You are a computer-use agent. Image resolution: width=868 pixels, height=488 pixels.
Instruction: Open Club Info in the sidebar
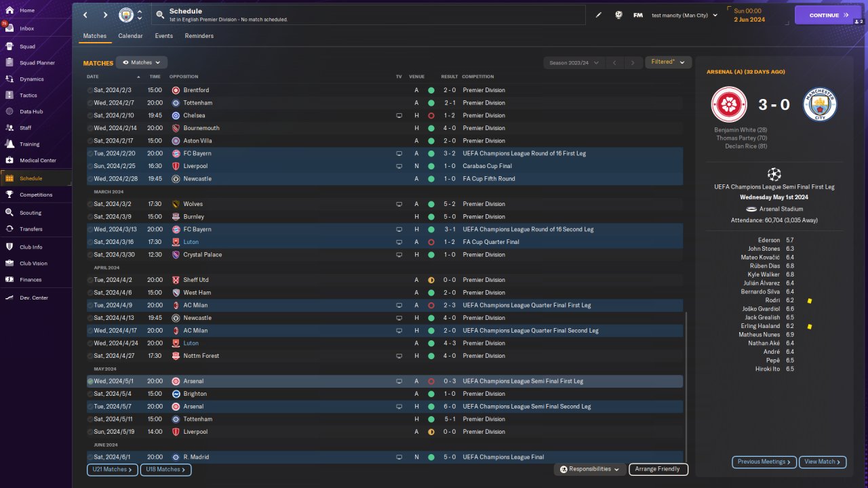pyautogui.click(x=31, y=247)
